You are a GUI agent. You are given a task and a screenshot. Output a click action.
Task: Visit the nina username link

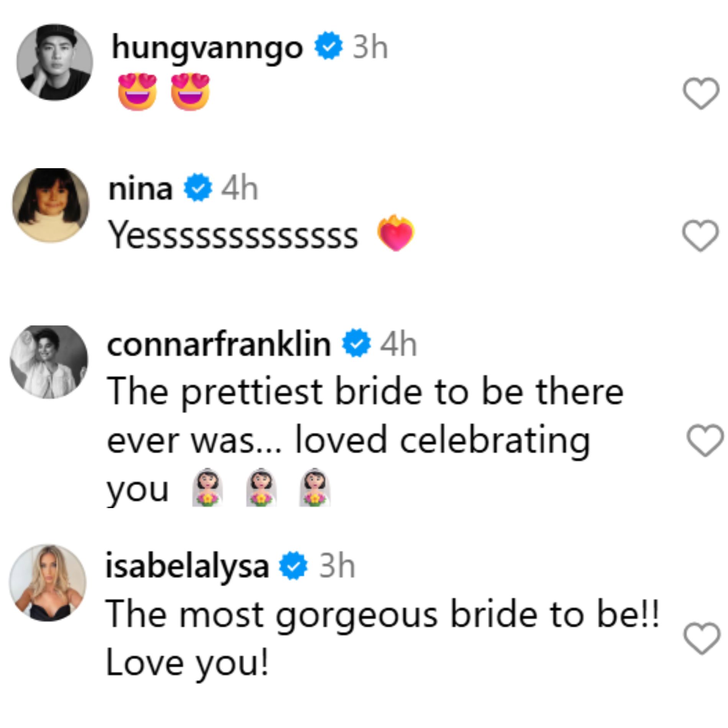(140, 189)
